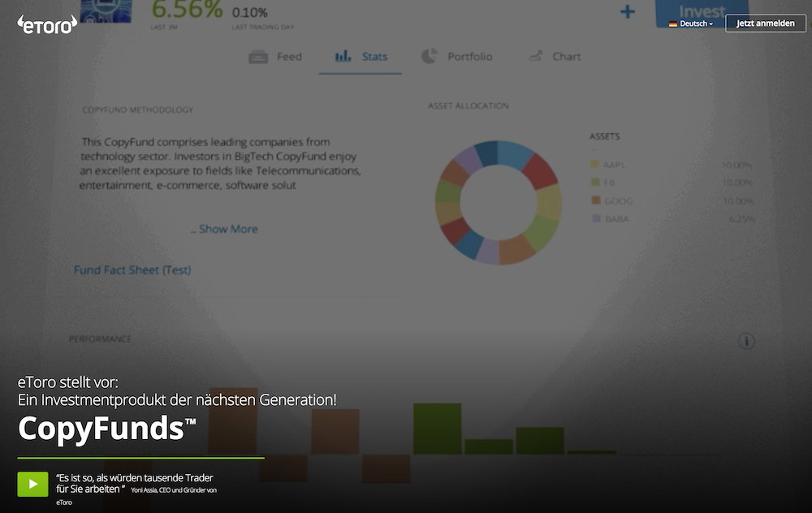Click the COPYFUND METHODOLOGY heading
The height and width of the screenshot is (513, 812).
coord(138,110)
